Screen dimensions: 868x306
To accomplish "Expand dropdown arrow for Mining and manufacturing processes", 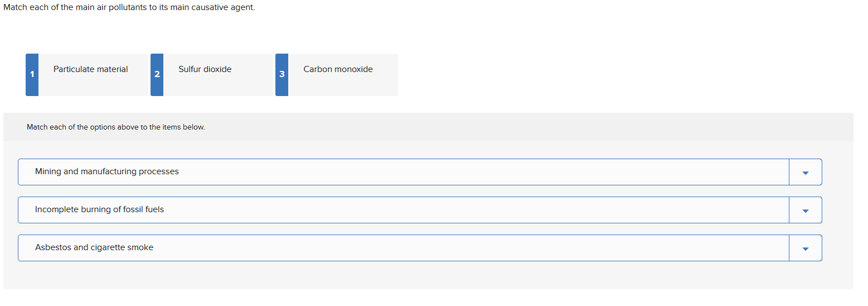I will pyautogui.click(x=805, y=173).
